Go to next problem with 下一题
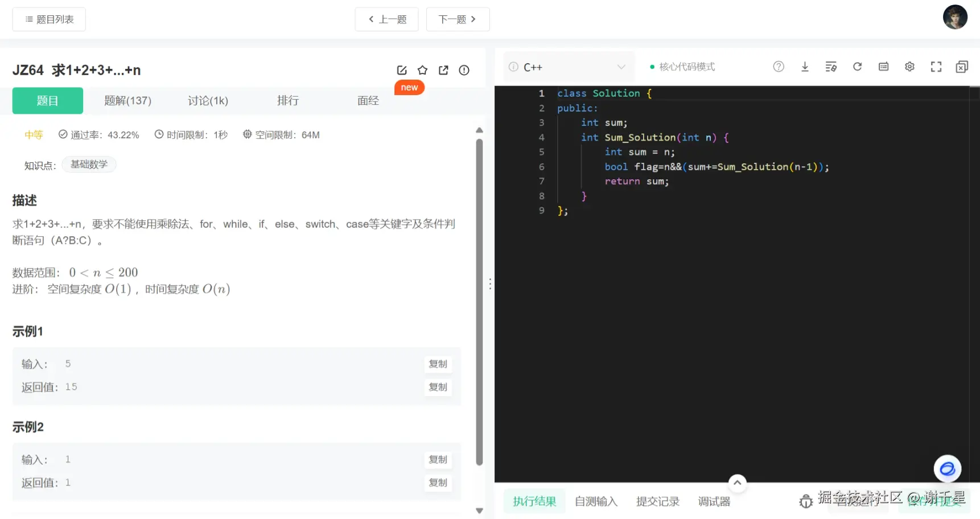Image resolution: width=980 pixels, height=519 pixels. pyautogui.click(x=458, y=19)
